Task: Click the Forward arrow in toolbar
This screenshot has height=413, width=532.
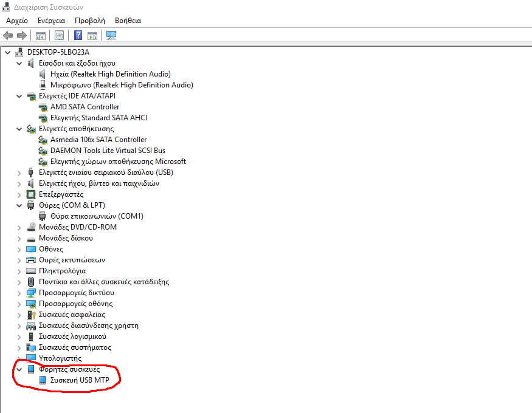Action: [22, 35]
